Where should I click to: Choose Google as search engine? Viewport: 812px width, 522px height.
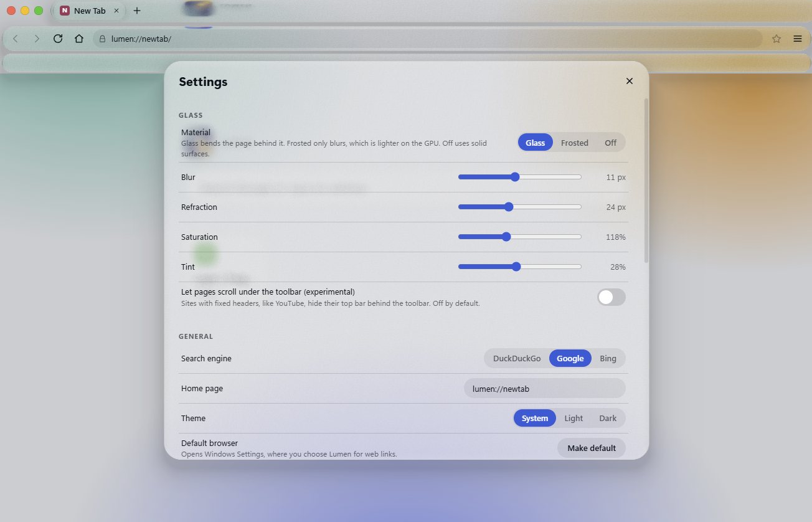570,358
